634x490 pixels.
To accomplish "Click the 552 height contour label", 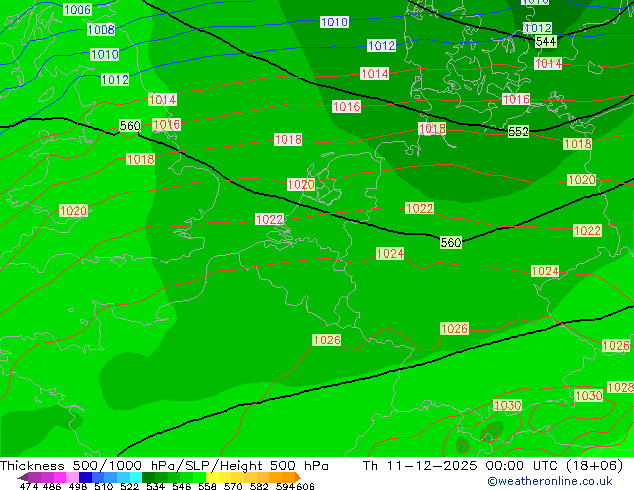I will coord(518,131).
